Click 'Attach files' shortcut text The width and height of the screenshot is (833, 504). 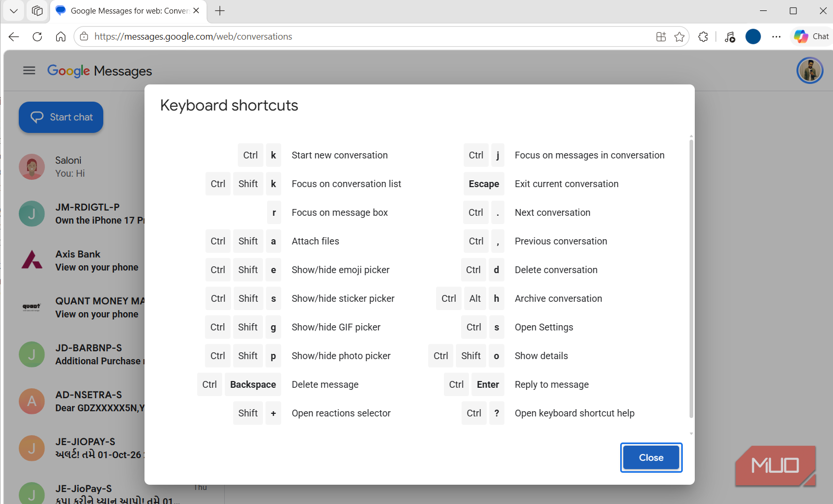pyautogui.click(x=315, y=241)
